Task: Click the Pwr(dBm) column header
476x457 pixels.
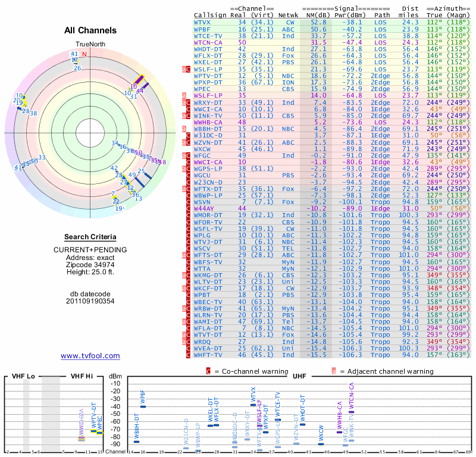Action: 350,15
